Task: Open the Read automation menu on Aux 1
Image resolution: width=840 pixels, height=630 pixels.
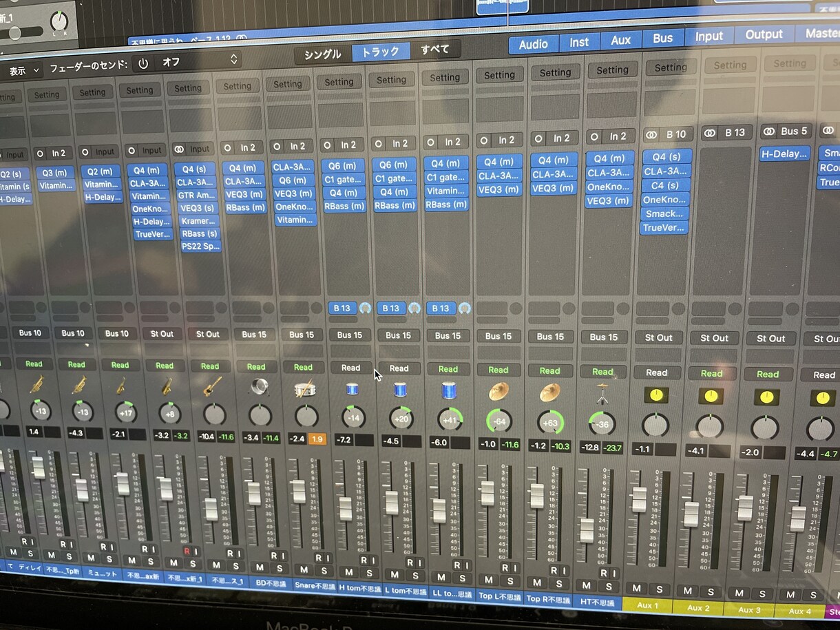Action: [656, 372]
